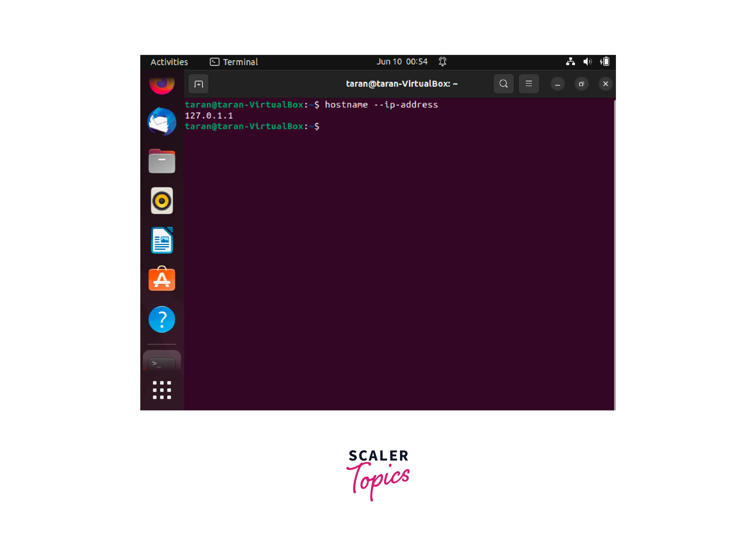Screen dimensions: 756x544
Task: Open LibreOffice Writer from the dock
Action: coord(162,240)
